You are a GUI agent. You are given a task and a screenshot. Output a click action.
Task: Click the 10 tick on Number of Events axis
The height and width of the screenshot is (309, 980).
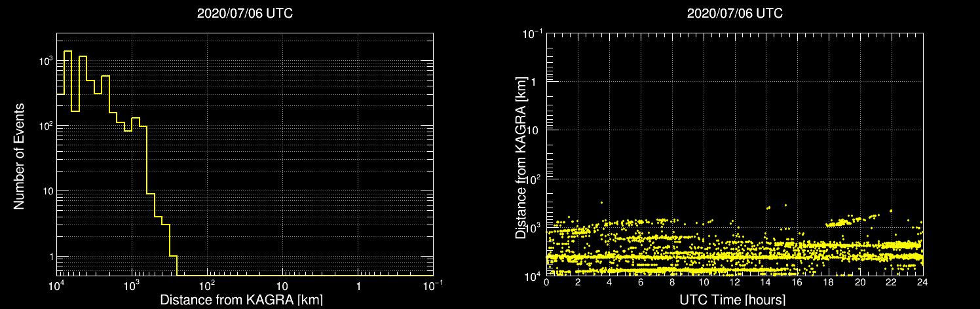click(47, 191)
